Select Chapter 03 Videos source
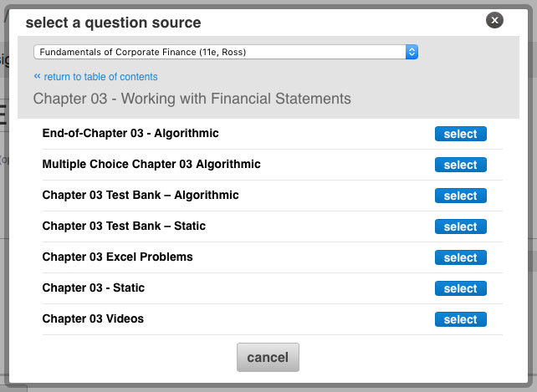Viewport: 537px width, 392px height. pyautogui.click(x=461, y=319)
